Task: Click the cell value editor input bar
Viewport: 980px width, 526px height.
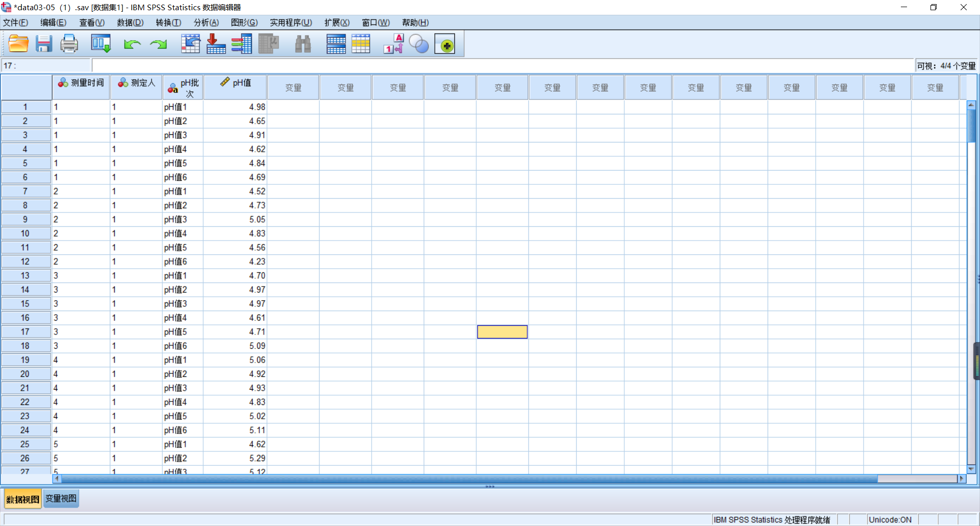Action: pos(503,66)
